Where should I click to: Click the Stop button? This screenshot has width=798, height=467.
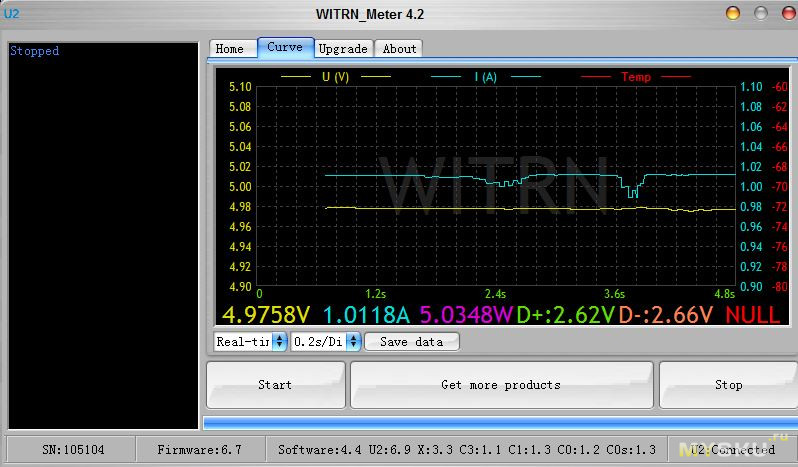[x=728, y=385]
